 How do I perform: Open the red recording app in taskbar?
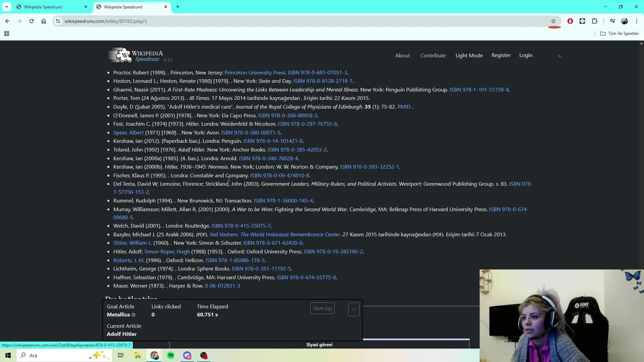point(204,355)
